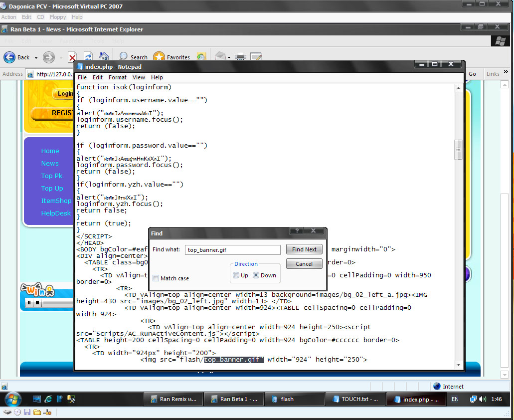
Task: Open the Windows Start orb
Action: 13,399
